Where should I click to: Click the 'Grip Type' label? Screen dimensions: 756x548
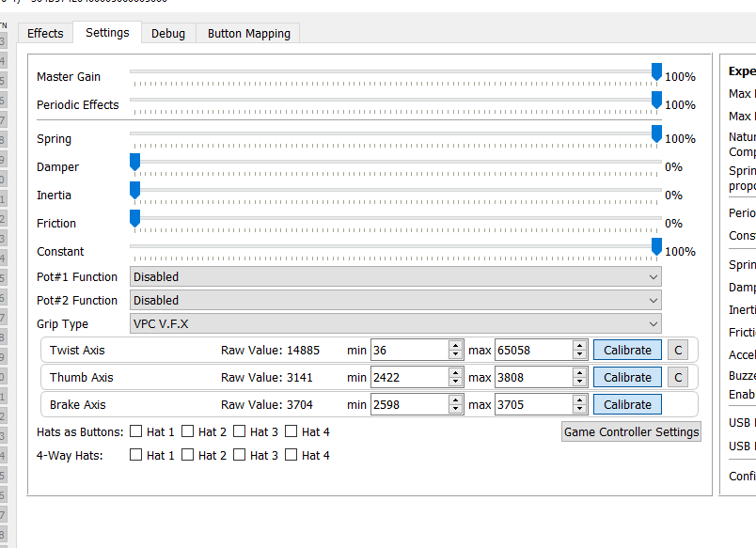click(63, 324)
